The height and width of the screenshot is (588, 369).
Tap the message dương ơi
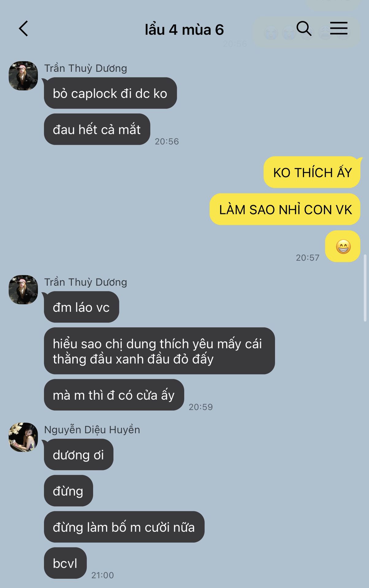(78, 454)
